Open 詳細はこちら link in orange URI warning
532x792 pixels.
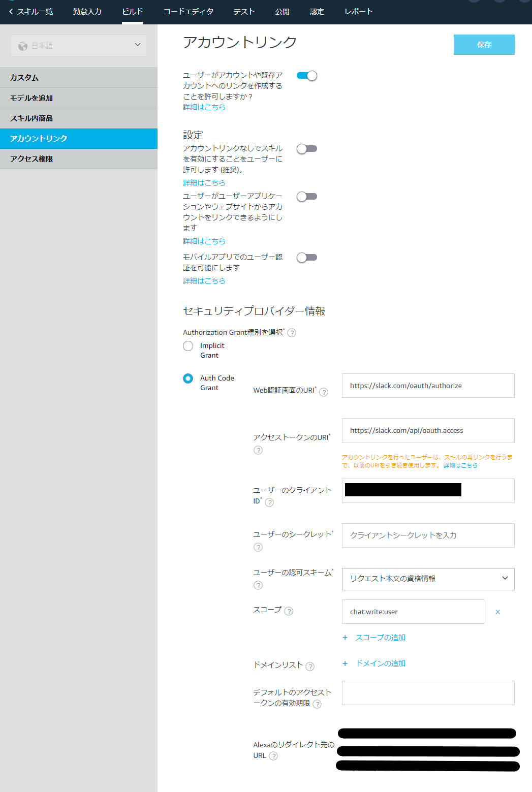(461, 465)
